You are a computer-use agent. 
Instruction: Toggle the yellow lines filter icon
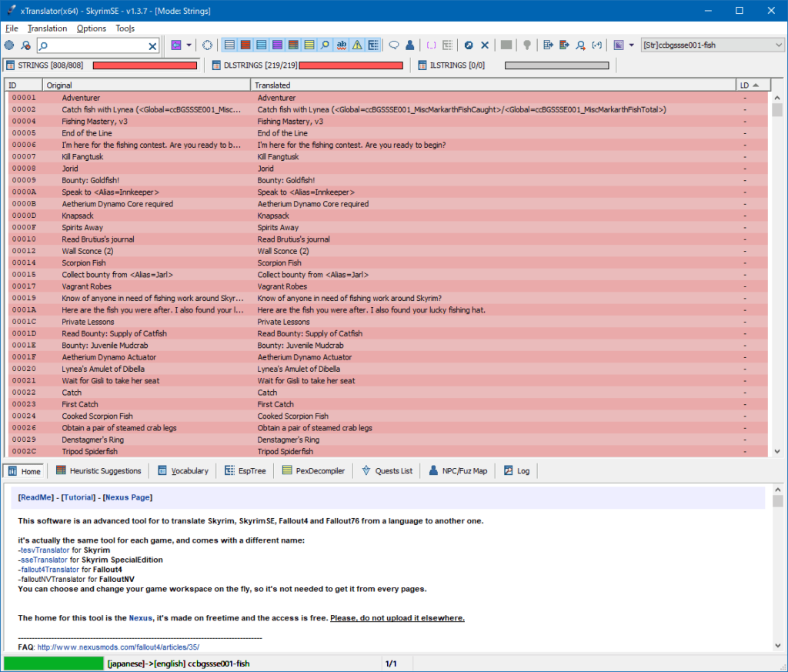tap(309, 45)
